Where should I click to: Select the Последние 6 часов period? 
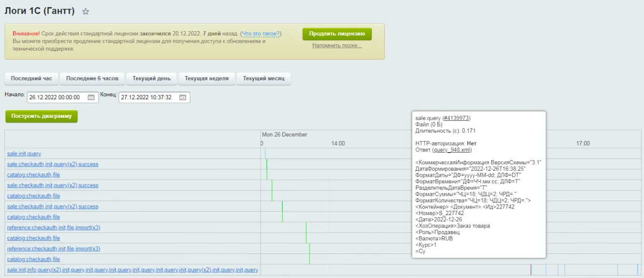click(92, 79)
